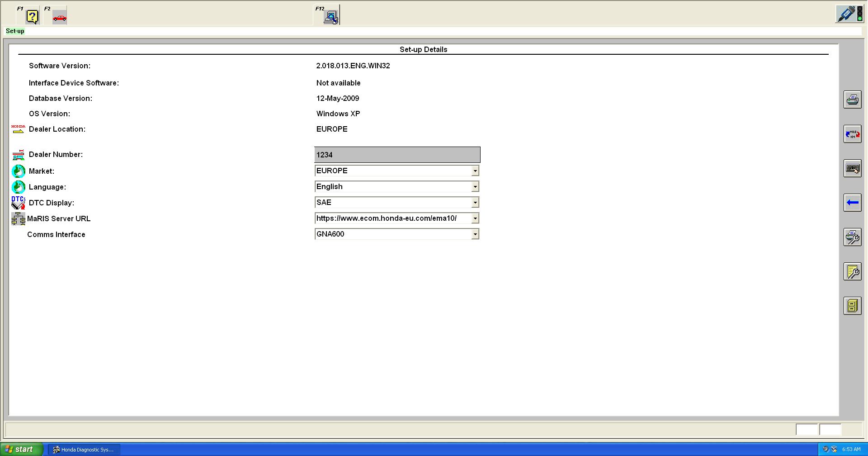Click the blue back arrow button
The width and height of the screenshot is (868, 456).
point(852,203)
